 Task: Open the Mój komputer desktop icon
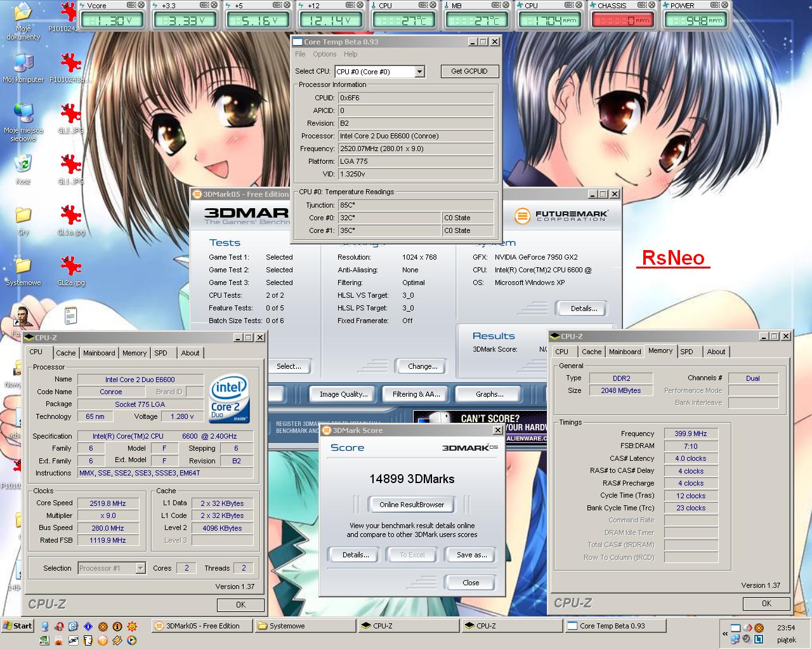(x=23, y=69)
